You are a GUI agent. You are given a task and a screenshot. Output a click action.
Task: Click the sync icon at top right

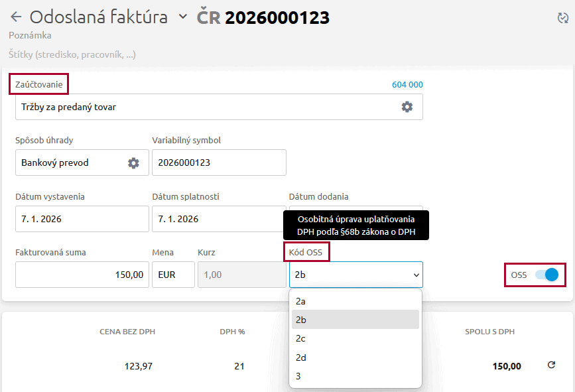(x=562, y=18)
